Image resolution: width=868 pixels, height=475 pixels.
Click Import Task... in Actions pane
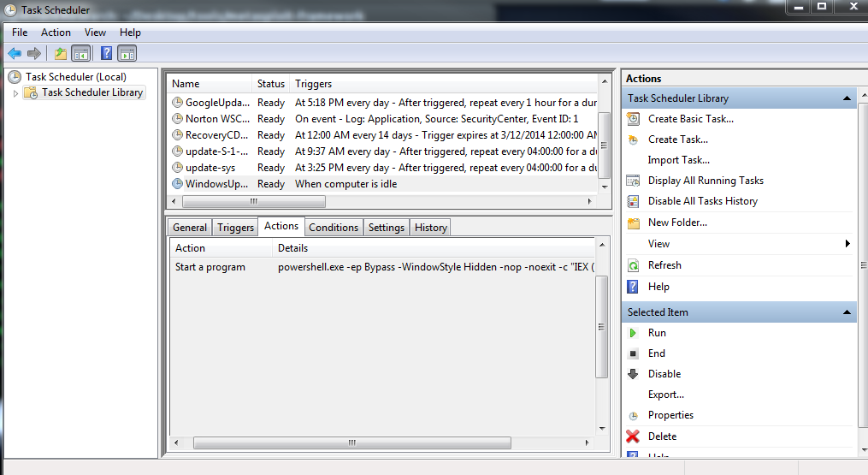[x=679, y=160]
